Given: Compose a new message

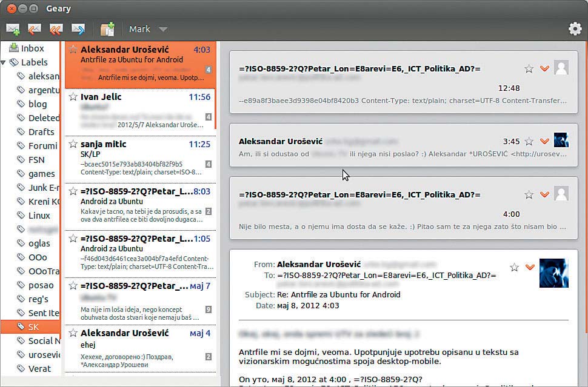Looking at the screenshot, I should click(x=13, y=29).
